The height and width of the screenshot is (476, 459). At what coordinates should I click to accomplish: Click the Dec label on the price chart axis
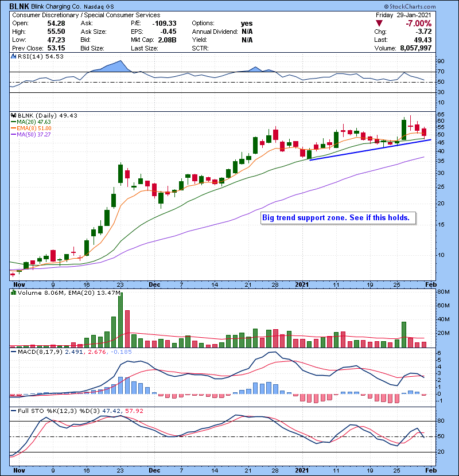(x=154, y=285)
